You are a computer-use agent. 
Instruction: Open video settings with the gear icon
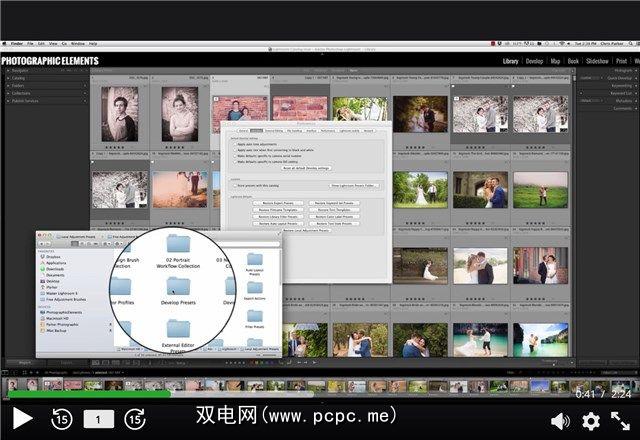pos(591,421)
